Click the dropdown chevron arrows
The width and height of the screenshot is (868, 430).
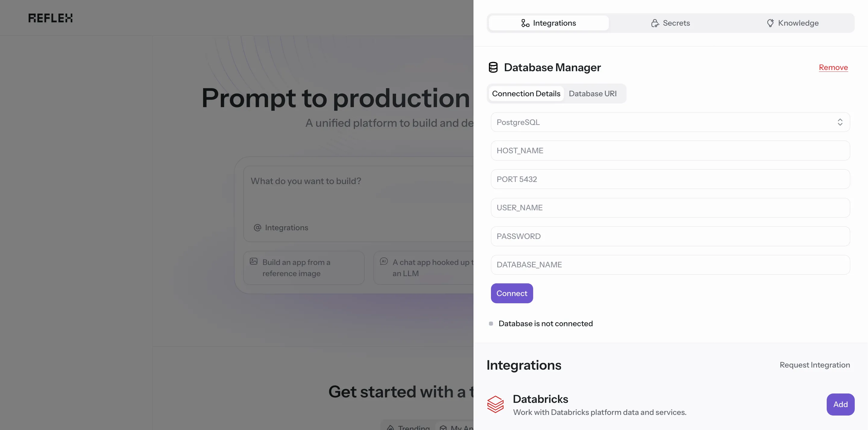pos(840,122)
